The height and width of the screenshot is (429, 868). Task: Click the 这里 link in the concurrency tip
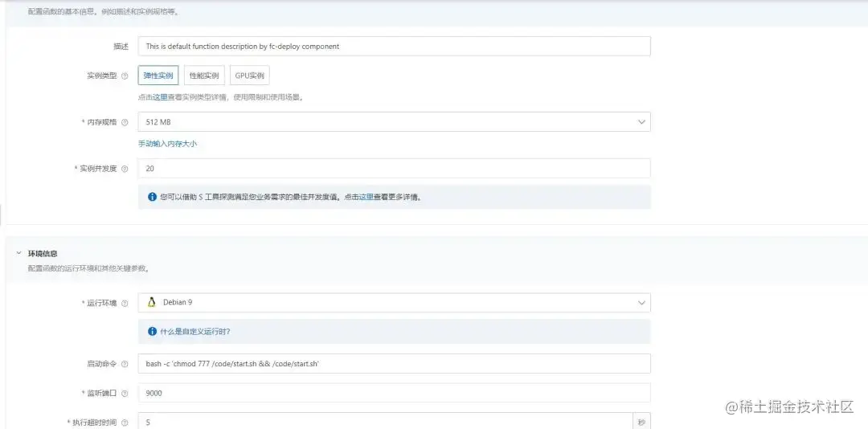[x=366, y=197]
